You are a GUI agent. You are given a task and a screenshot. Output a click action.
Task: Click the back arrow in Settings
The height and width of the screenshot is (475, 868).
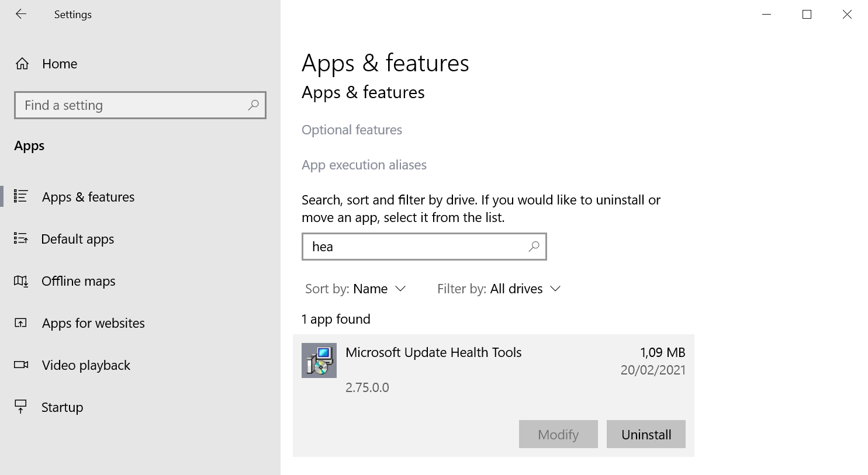coord(21,14)
